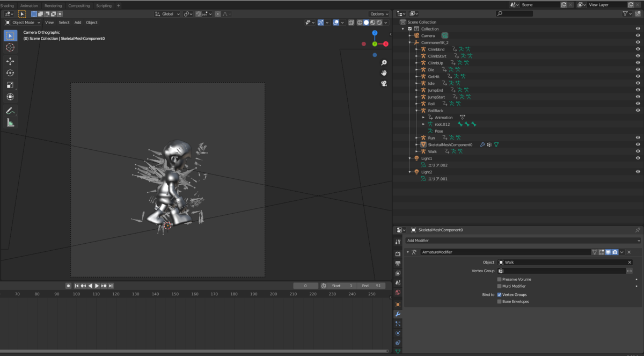Enable Multi Modifier checkbox

click(x=500, y=286)
